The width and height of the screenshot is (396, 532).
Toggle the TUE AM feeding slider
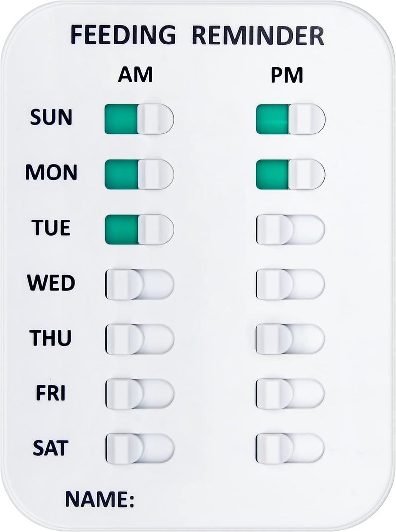click(140, 229)
